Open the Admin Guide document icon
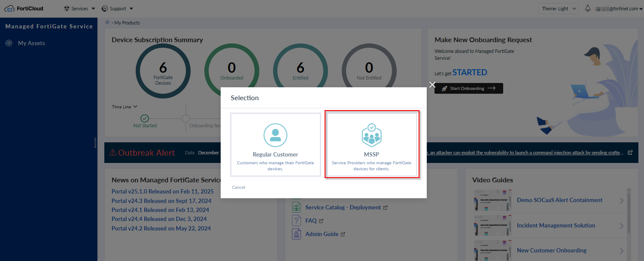 tap(297, 234)
